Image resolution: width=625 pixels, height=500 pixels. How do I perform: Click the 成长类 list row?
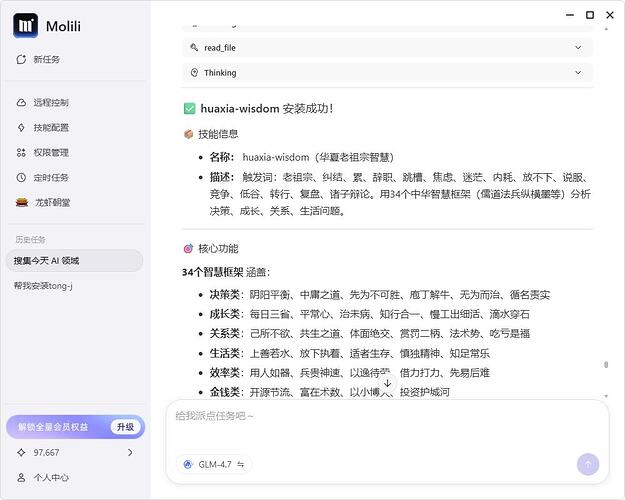point(369,314)
